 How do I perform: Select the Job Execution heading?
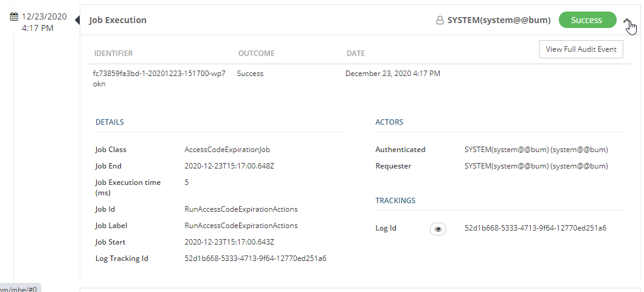point(118,20)
